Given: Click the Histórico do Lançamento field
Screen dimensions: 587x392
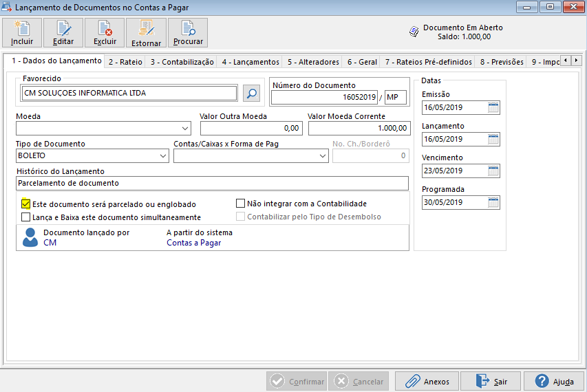Looking at the screenshot, I should (x=212, y=184).
